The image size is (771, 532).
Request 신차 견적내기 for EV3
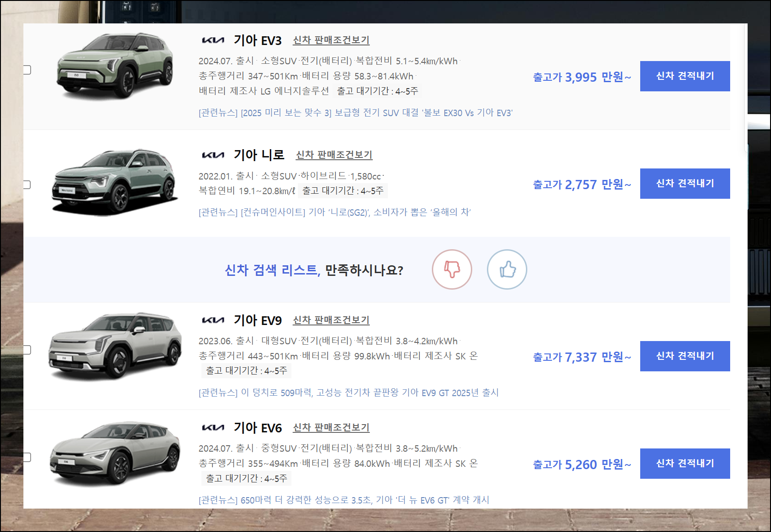tap(685, 76)
